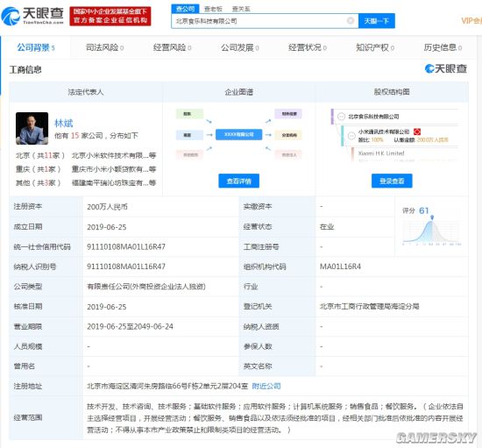Click the 评分 61 score distribution chart
Image resolution: width=482 pixels, height=448 pixels.
pyautogui.click(x=431, y=226)
